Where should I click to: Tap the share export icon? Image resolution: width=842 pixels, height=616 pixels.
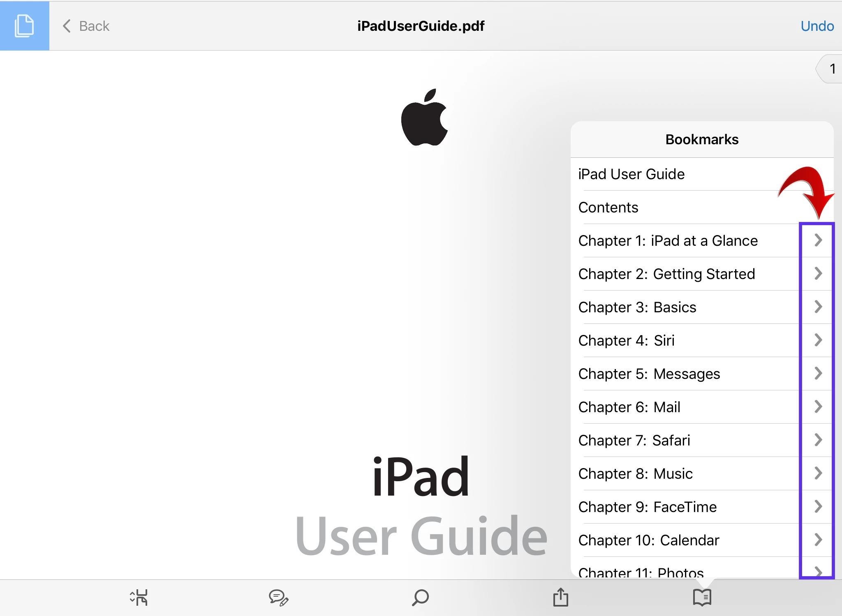click(560, 597)
